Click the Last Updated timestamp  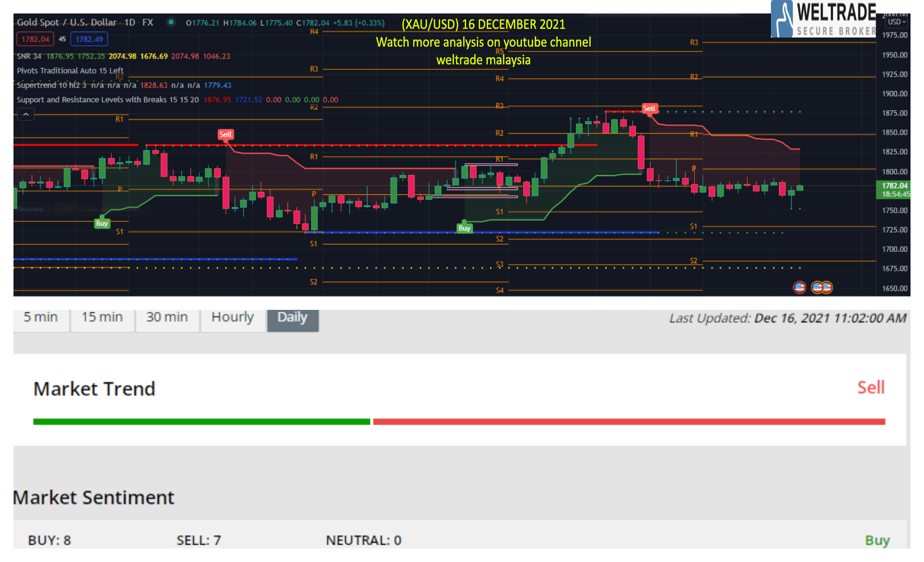point(788,318)
